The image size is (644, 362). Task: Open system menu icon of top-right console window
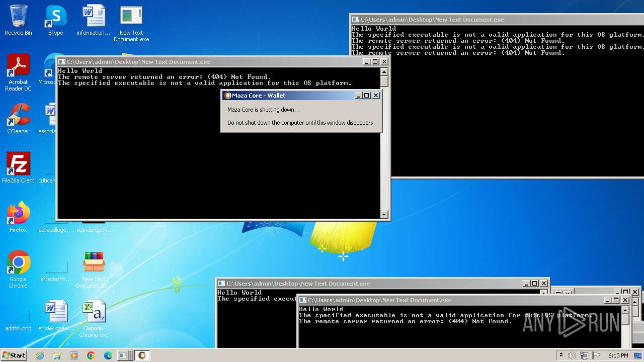(x=356, y=20)
